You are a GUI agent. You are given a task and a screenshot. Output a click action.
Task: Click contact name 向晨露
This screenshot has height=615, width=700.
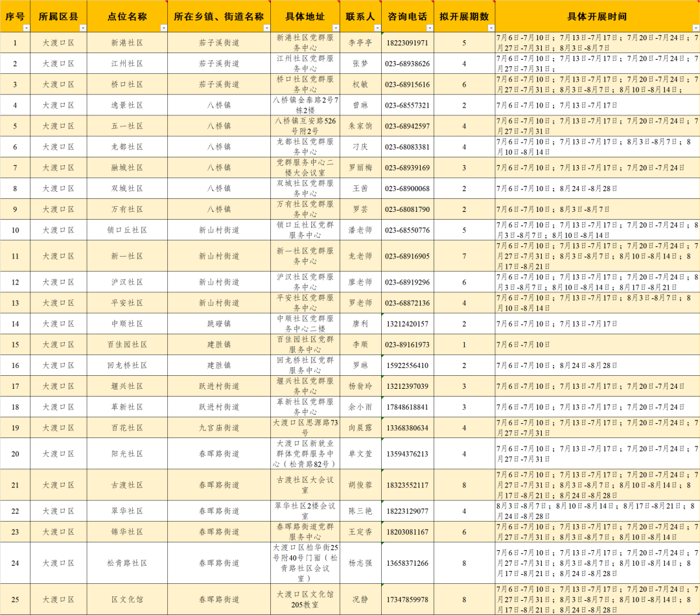[x=360, y=428]
